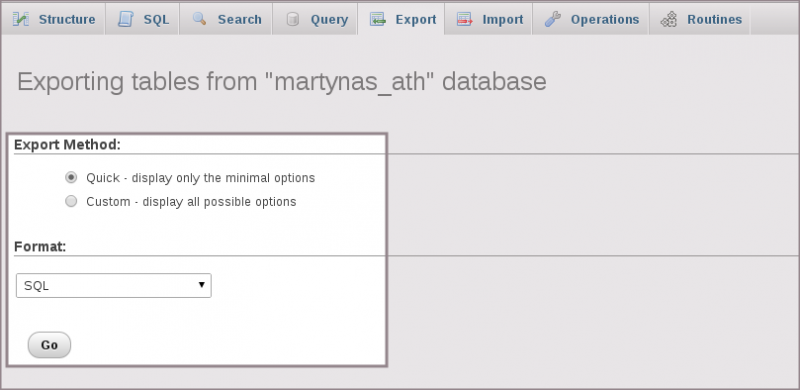The height and width of the screenshot is (390, 800).
Task: Click the Operations wrench icon
Action: [x=553, y=19]
